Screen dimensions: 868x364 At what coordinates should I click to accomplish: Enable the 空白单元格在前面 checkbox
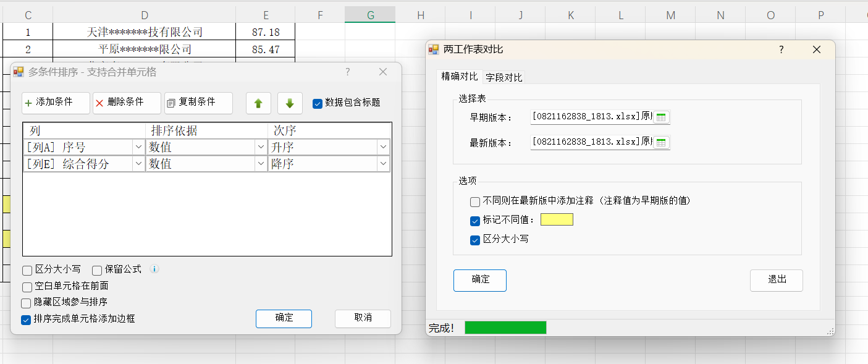(27, 287)
